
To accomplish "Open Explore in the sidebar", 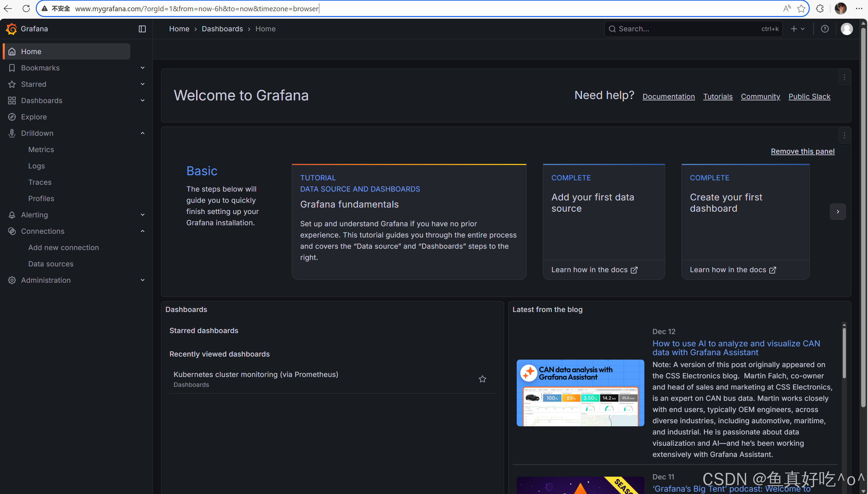I will point(34,117).
